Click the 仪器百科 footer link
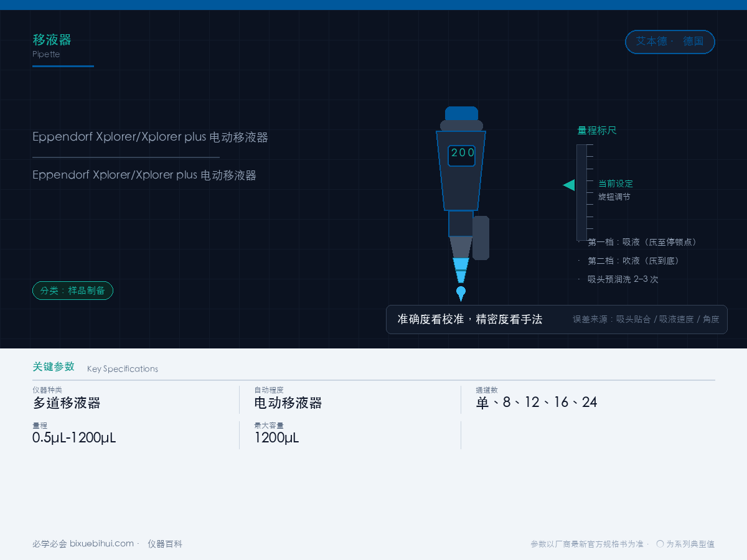Image resolution: width=747 pixels, height=560 pixels. click(165, 544)
